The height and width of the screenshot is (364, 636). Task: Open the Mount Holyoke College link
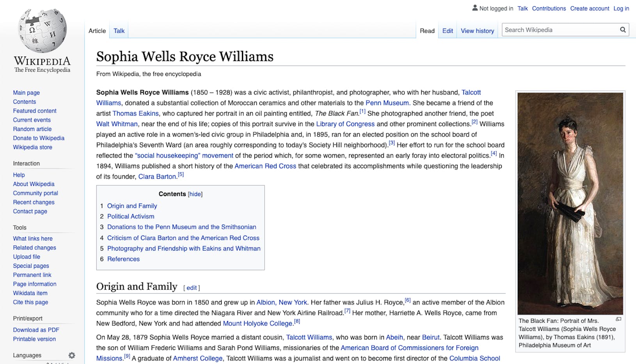[258, 323]
